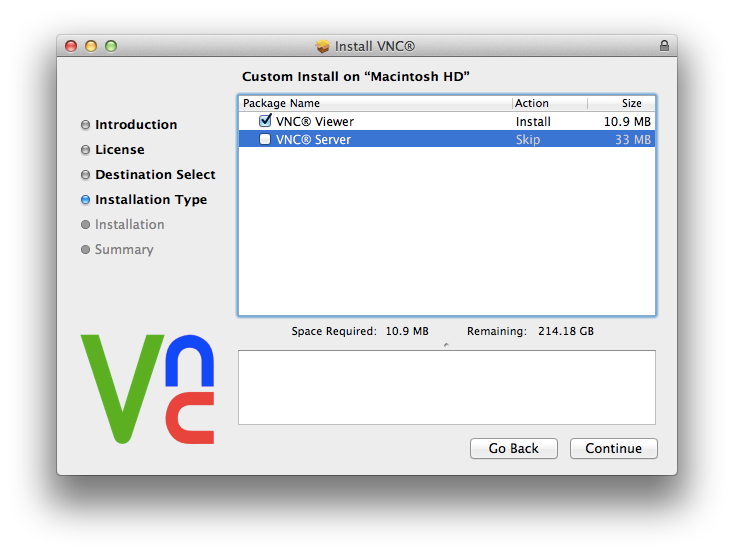Screen dimensions: 734x554
Task: Click the Go Back button
Action: click(514, 449)
